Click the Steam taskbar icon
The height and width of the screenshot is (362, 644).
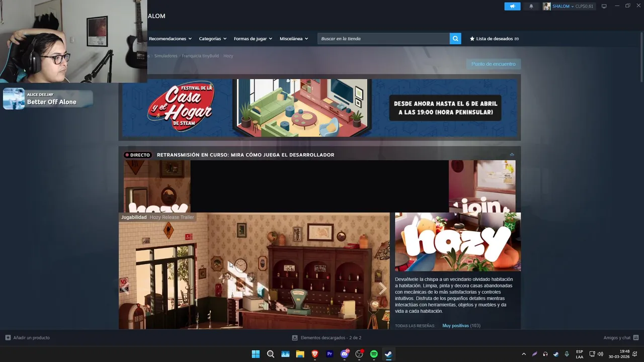point(388,354)
